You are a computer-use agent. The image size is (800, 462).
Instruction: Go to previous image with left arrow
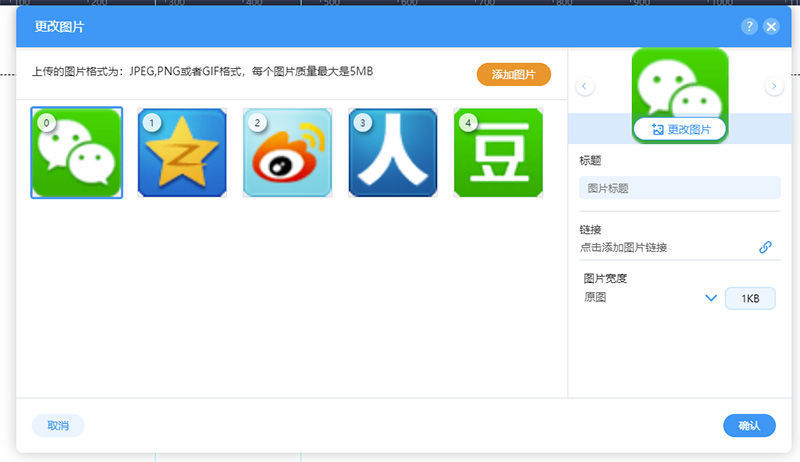[x=585, y=86]
